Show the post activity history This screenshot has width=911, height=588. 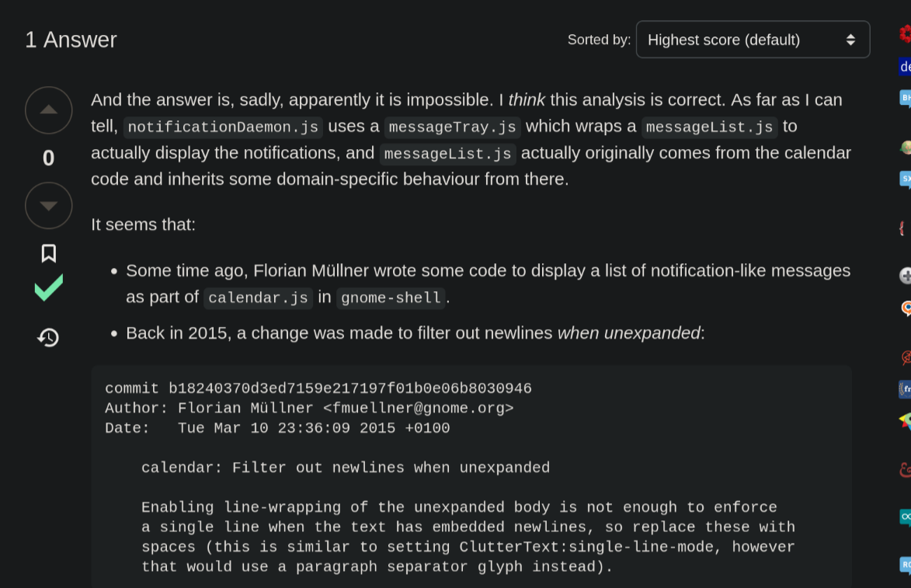tap(48, 337)
